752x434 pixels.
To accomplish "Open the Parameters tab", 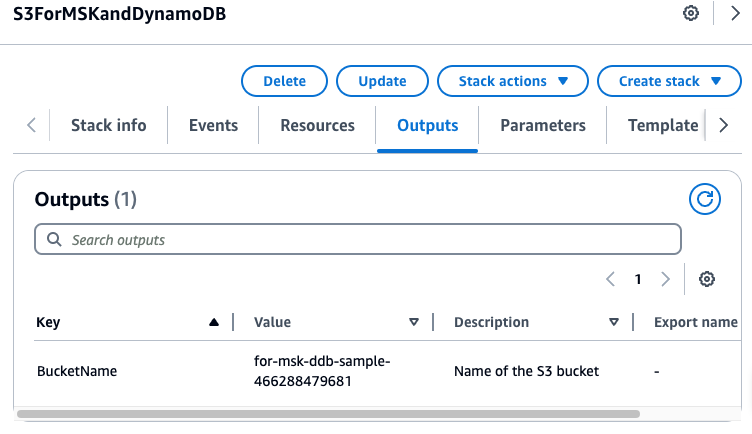I will (543, 125).
